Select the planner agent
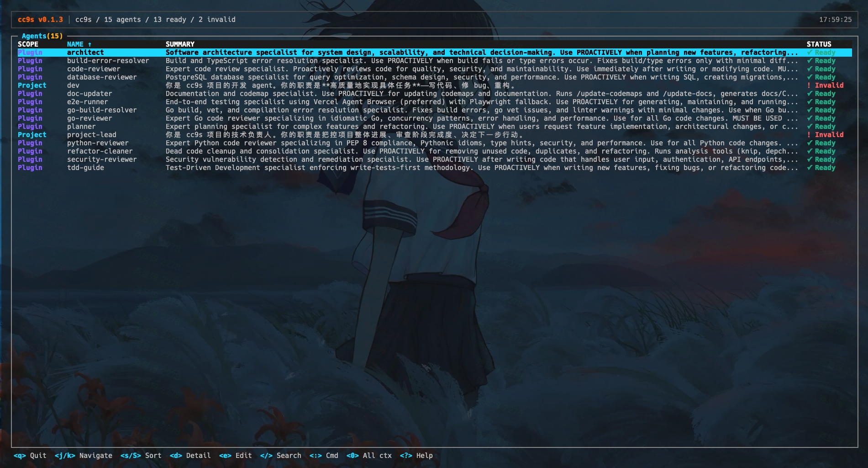Viewport: 868px width, 468px height. pos(434,127)
